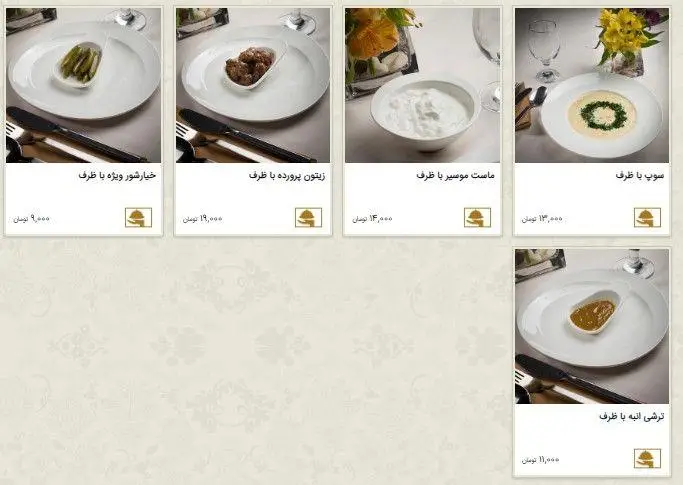Click the 11,000 تومان price
The height and width of the screenshot is (485, 683).
(541, 460)
